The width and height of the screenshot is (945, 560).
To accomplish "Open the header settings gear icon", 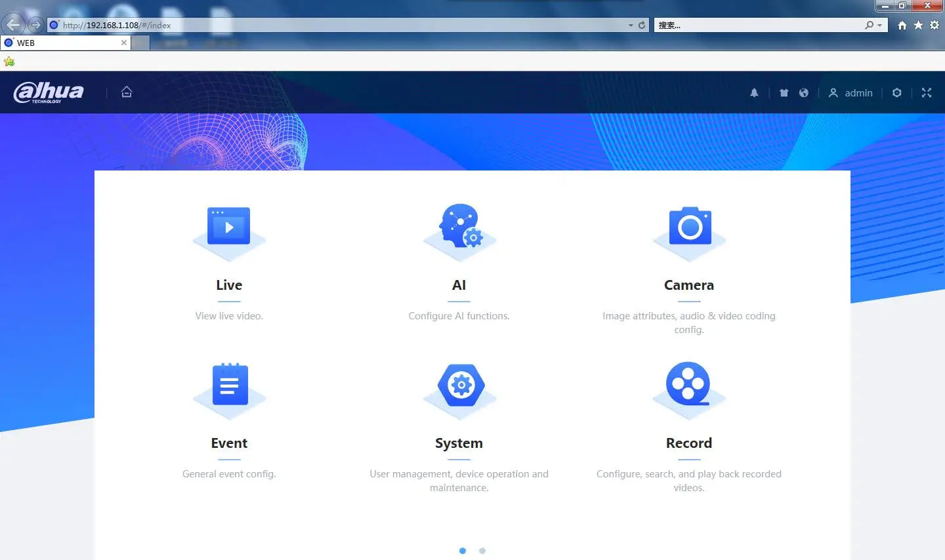I will pos(896,93).
